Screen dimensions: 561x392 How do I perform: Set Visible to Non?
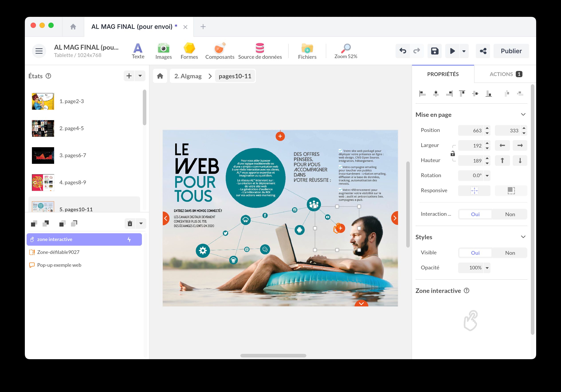(510, 253)
